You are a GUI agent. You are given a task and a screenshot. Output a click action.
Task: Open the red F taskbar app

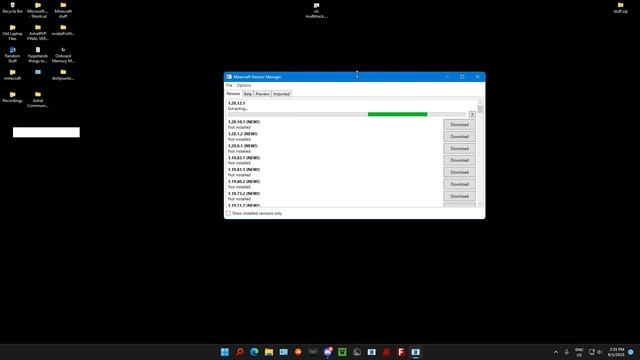coord(401,352)
